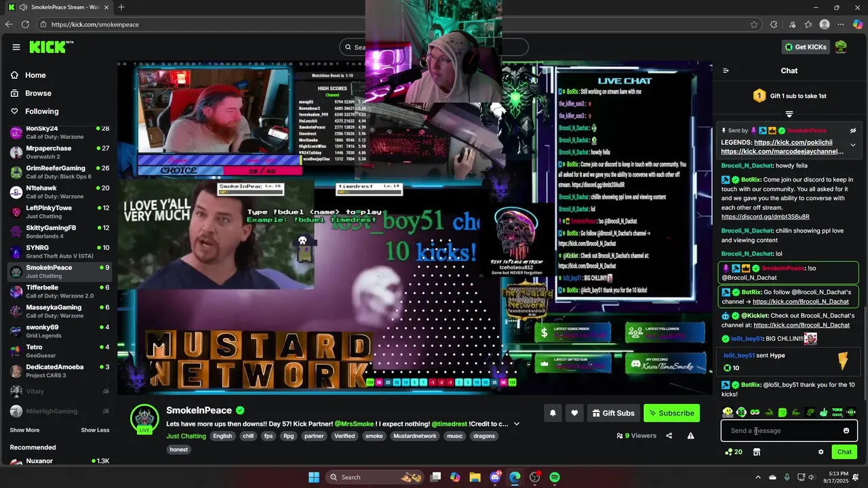Open Nuxanor recommended channel
Viewport: 868px width, 488px height.
click(60, 461)
